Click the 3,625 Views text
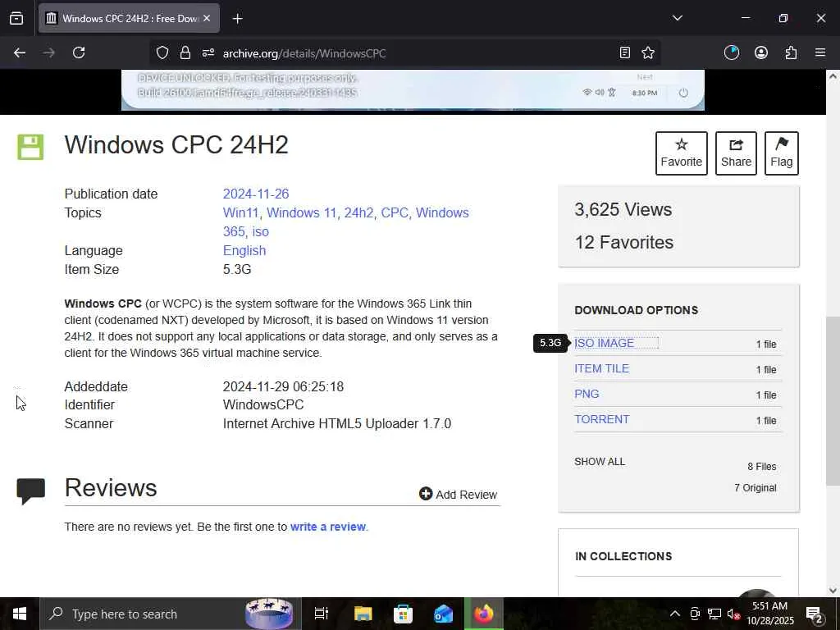This screenshot has width=840, height=630. pos(623,209)
